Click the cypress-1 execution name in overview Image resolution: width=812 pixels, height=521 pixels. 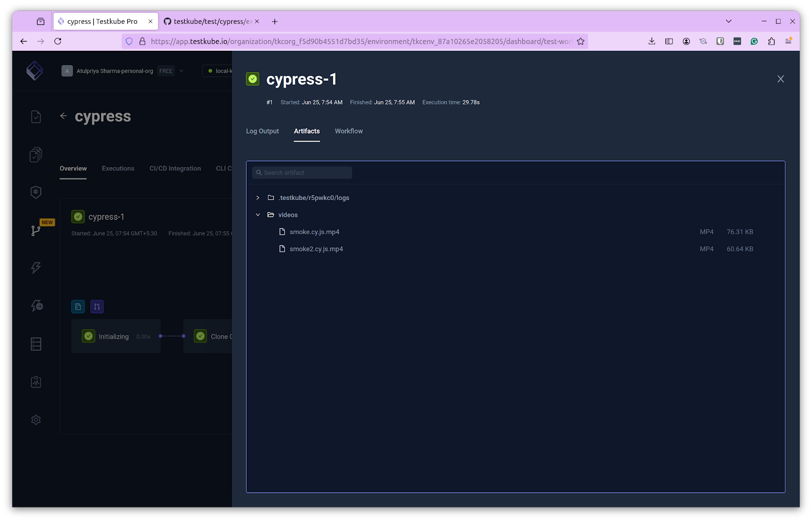point(106,217)
